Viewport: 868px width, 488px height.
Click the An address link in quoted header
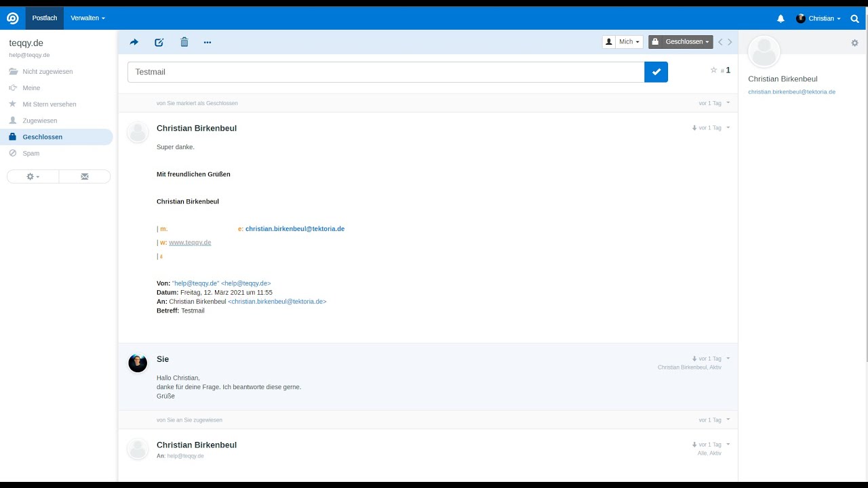pyautogui.click(x=277, y=302)
